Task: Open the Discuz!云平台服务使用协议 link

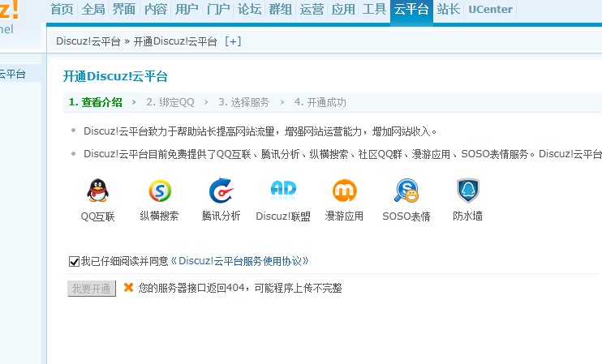Action: 239,261
